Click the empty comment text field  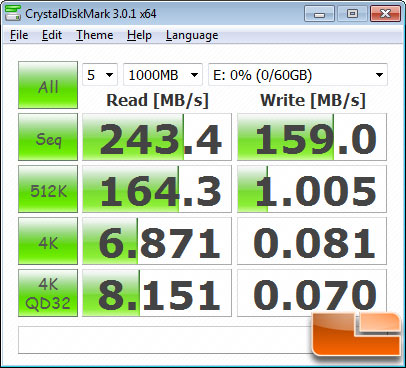[x=165, y=340]
